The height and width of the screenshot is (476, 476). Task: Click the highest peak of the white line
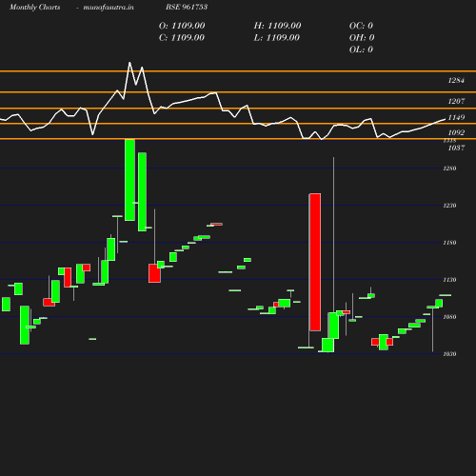tap(129, 63)
